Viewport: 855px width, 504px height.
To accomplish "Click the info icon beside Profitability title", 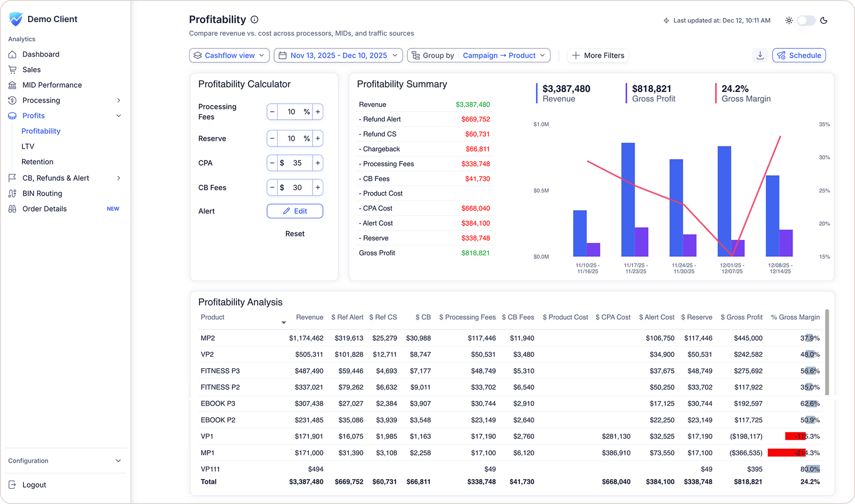I will tap(254, 20).
